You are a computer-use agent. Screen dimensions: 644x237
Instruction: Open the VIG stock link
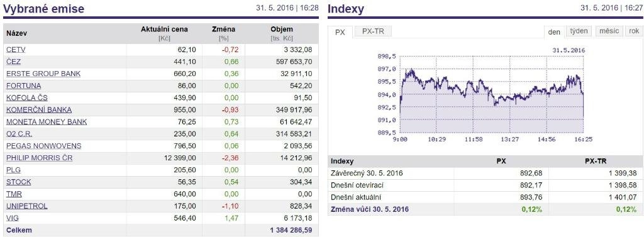pos(13,218)
